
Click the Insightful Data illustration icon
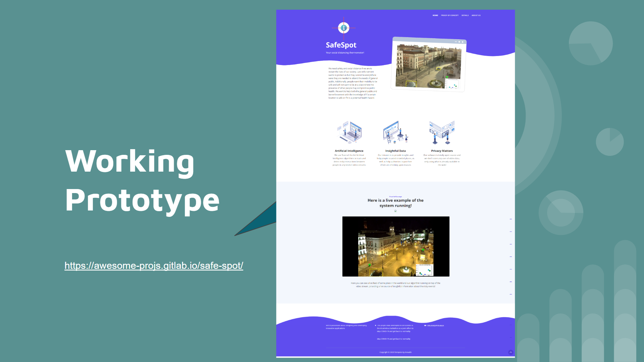pos(395,133)
